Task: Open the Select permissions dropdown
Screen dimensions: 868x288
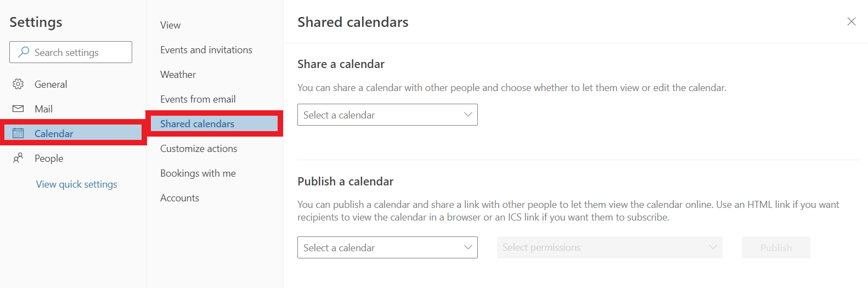Action: (x=610, y=247)
